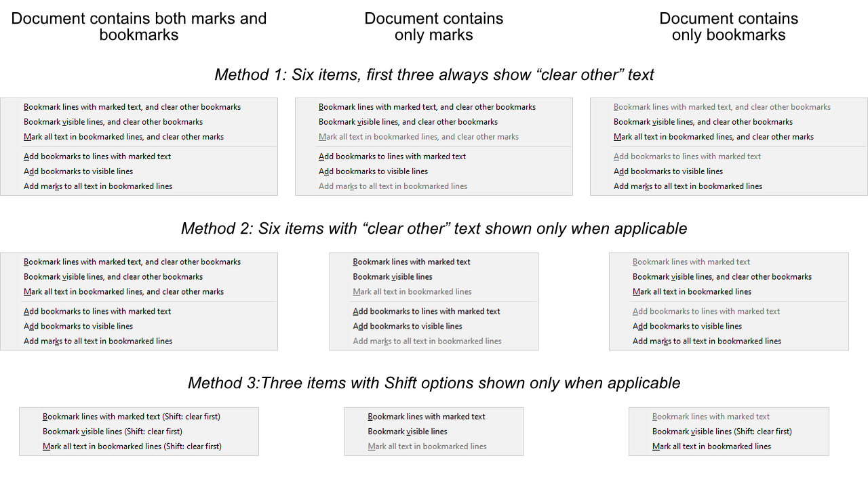Click the 'Method 1: Six items' heading
Screen dimensions: 868x477
pyautogui.click(x=434, y=75)
